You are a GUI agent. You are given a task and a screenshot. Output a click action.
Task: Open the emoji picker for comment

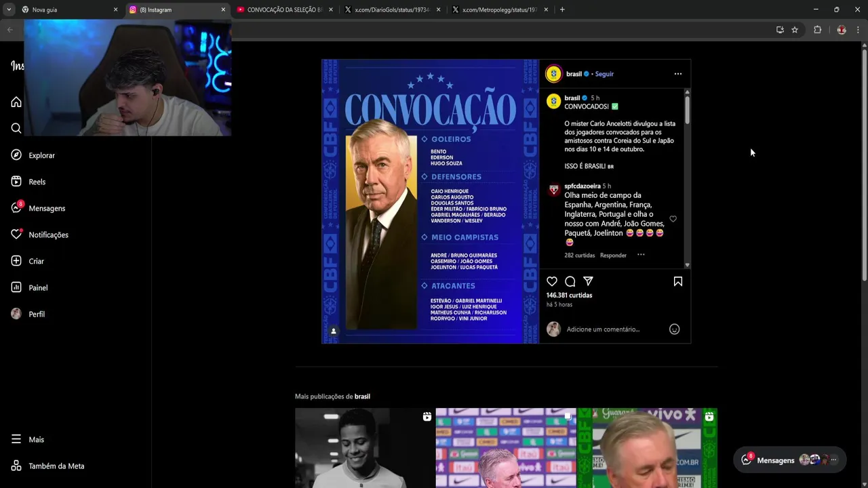click(x=674, y=329)
